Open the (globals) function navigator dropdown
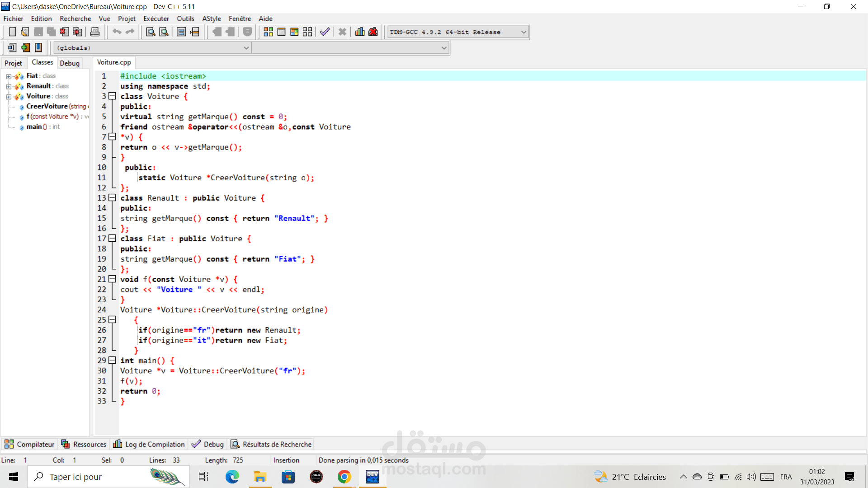 click(246, 47)
